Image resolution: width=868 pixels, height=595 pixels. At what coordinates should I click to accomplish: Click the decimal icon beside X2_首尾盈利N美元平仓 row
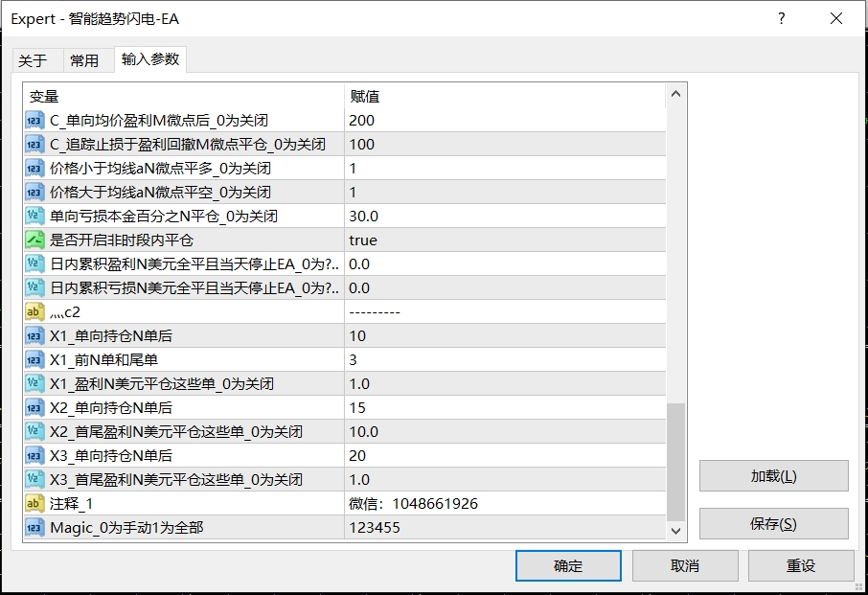[x=35, y=430]
